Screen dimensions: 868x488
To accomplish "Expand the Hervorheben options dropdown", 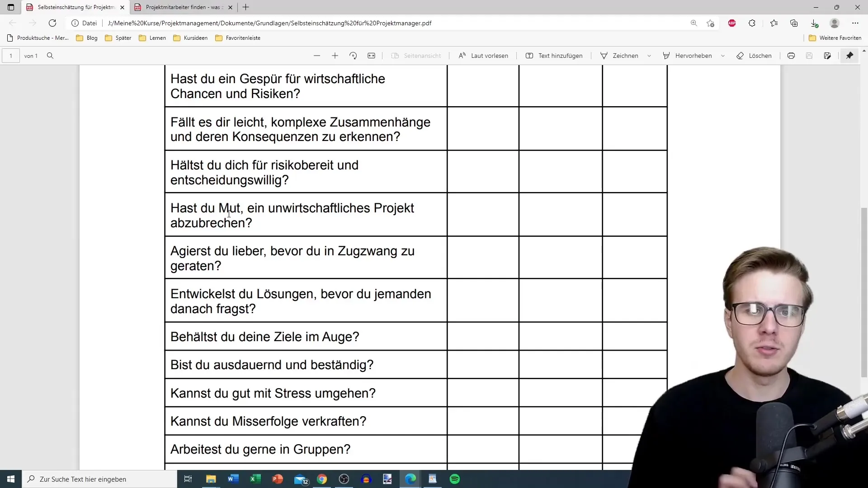I will click(x=723, y=56).
